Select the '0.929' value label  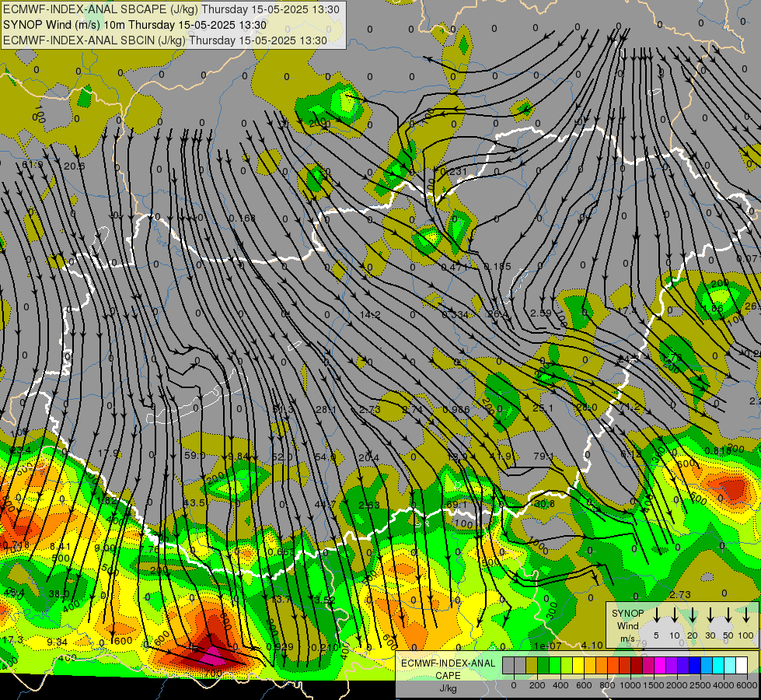coord(280,646)
